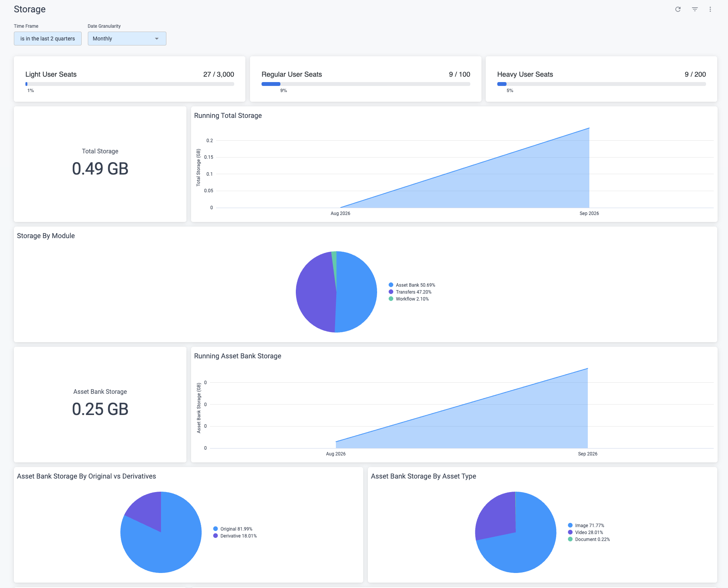
Task: Click the 'is in the last 2 quarters' filter
Action: click(48, 39)
